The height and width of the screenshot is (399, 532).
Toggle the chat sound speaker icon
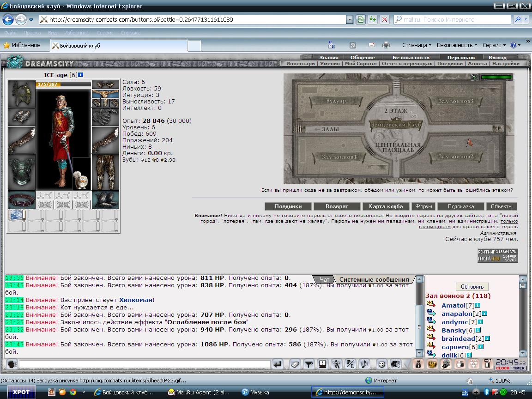pos(364,364)
